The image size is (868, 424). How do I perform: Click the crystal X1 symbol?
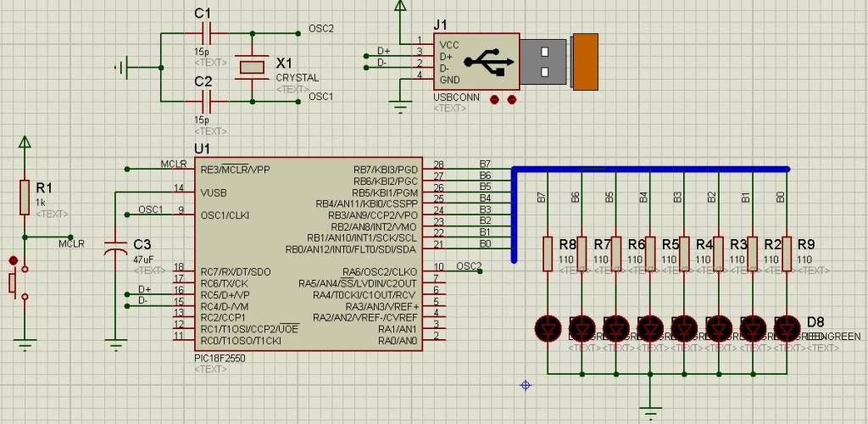(253, 67)
